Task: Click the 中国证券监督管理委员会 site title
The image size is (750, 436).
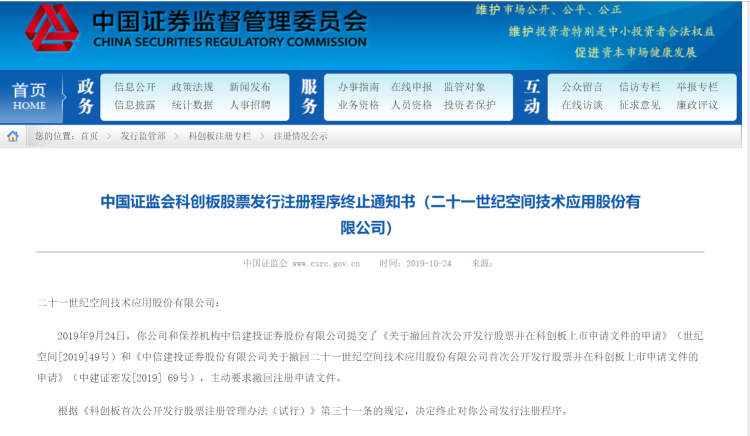Action: pyautogui.click(x=230, y=21)
